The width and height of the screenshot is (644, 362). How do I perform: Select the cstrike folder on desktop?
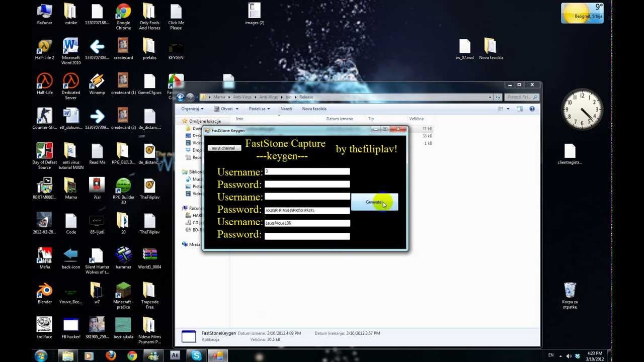71,14
